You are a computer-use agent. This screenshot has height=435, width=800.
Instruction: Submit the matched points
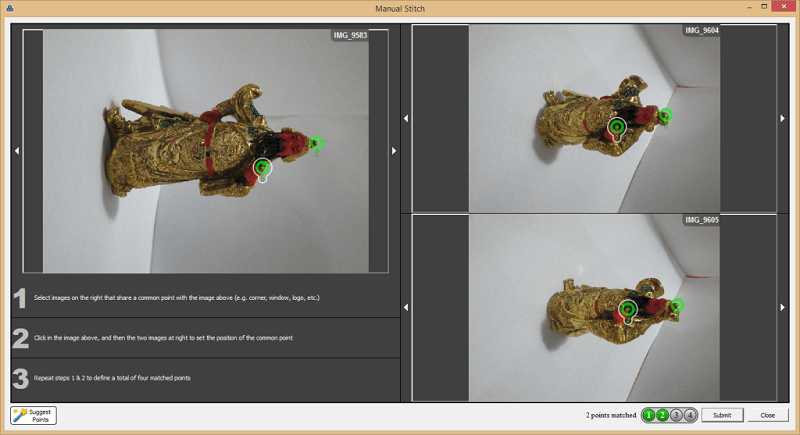[x=722, y=415]
